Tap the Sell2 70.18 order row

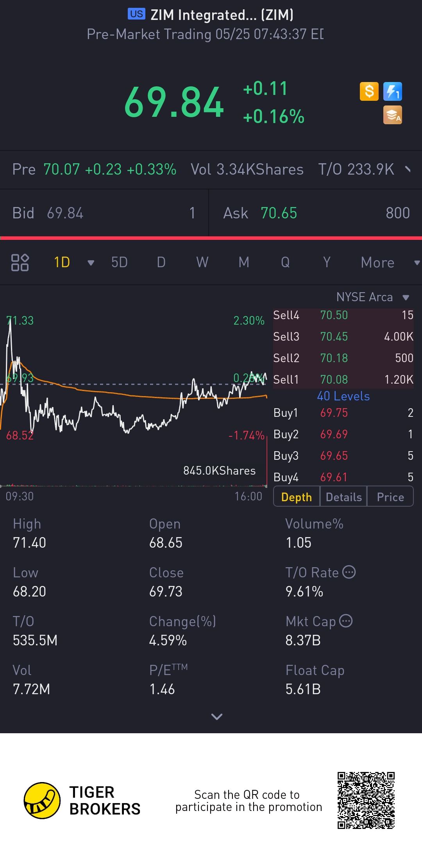(343, 358)
